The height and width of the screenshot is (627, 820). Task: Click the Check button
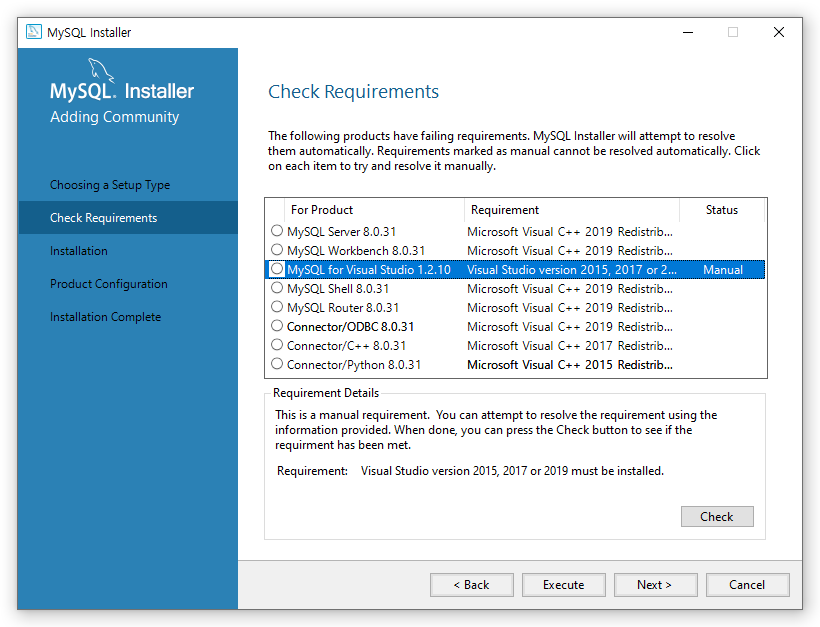pos(717,517)
